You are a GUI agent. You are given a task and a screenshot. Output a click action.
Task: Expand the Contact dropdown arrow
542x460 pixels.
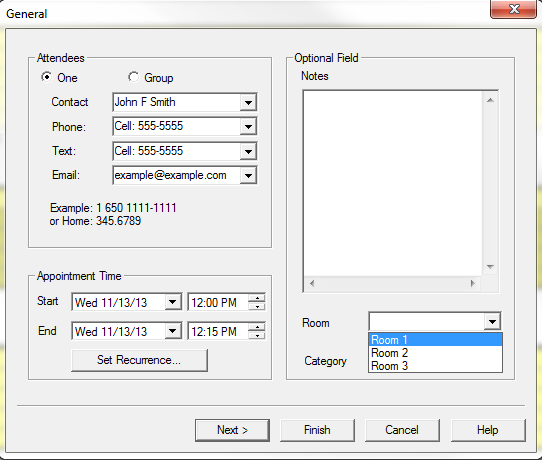[x=248, y=102]
